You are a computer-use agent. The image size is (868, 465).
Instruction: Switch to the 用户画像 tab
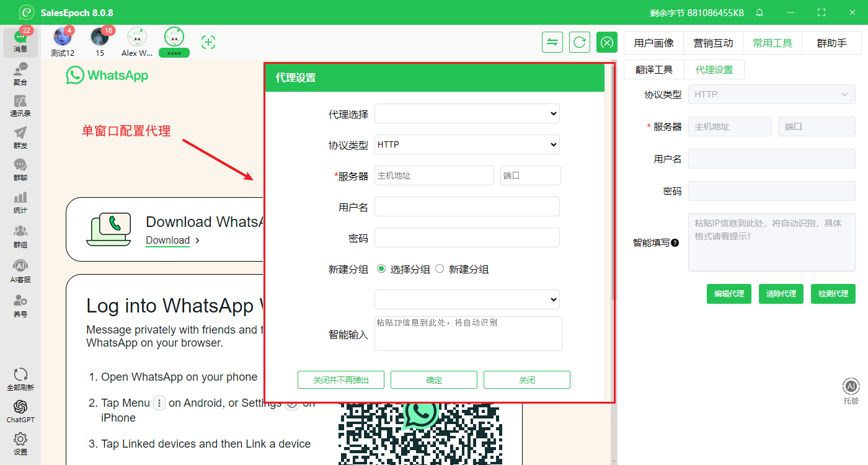pyautogui.click(x=653, y=43)
